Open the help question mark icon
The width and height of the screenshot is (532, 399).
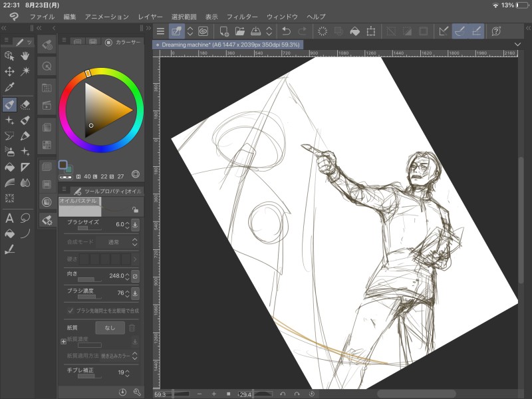[x=495, y=31]
